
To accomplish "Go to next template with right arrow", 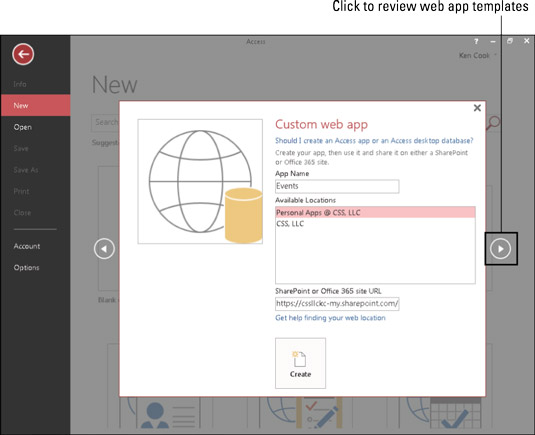I will [x=500, y=249].
